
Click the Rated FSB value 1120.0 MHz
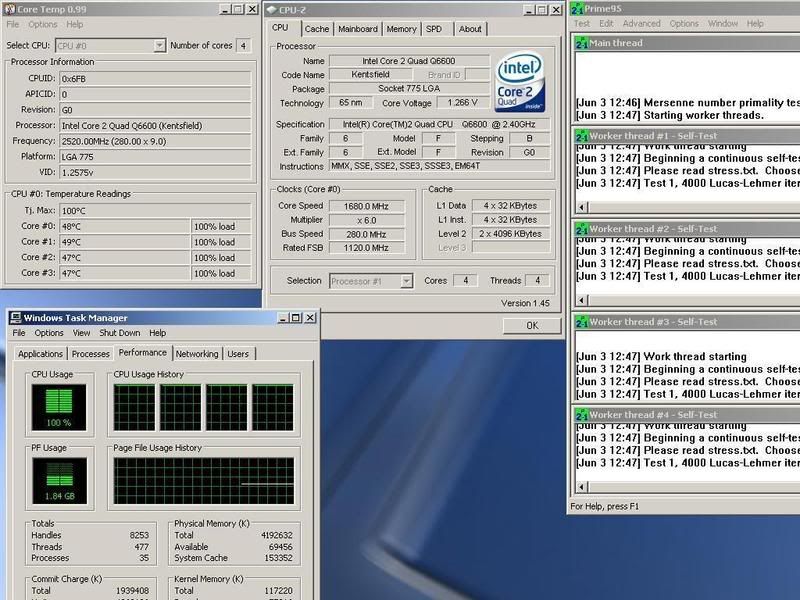tap(367, 248)
